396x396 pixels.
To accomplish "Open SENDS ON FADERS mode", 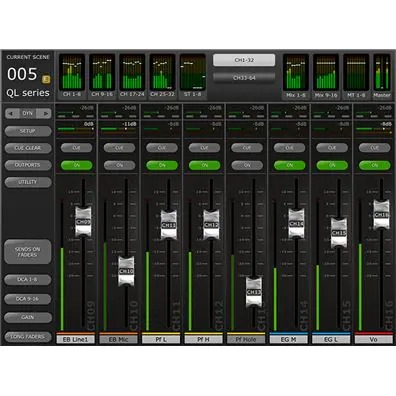I will tap(28, 252).
